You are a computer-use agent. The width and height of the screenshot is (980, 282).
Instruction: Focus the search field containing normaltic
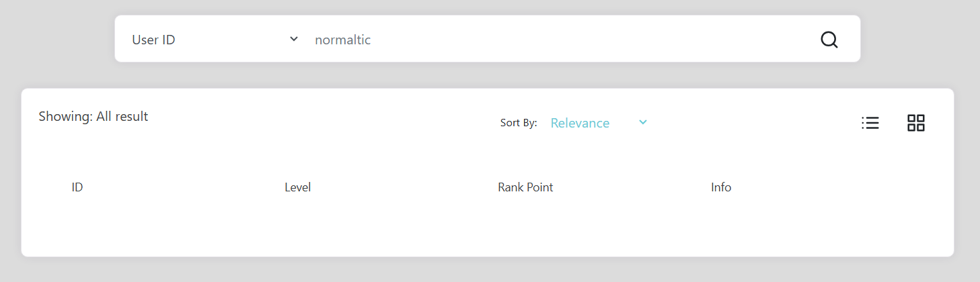[x=558, y=40]
